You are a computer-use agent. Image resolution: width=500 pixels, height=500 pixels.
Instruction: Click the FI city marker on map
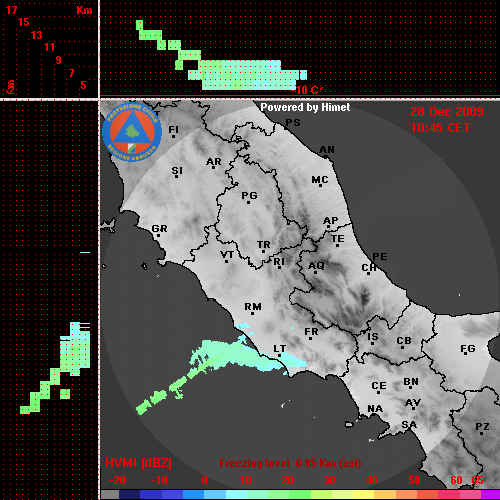[173, 136]
